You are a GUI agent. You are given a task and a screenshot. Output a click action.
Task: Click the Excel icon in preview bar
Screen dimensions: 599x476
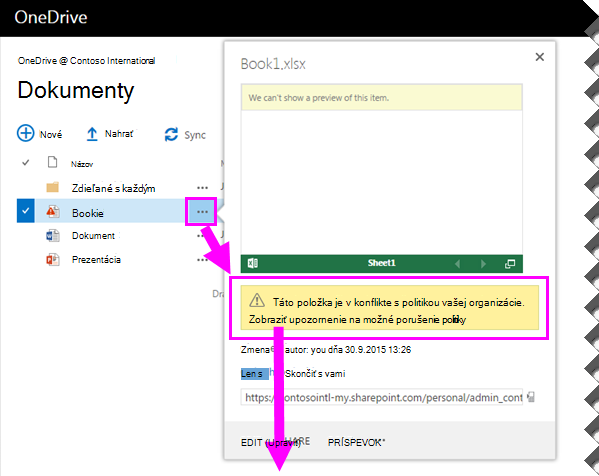253,263
